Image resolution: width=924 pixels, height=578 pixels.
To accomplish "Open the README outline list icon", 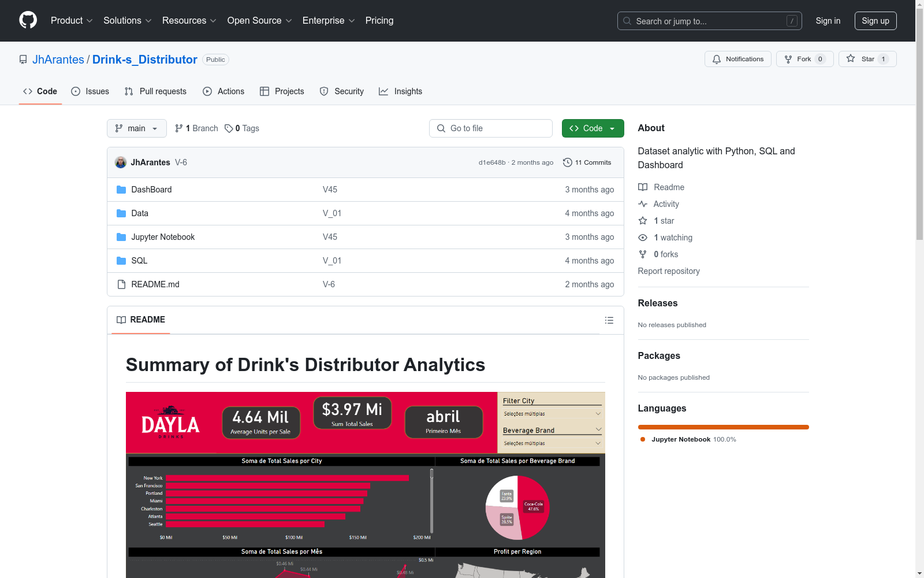I will [x=609, y=320].
